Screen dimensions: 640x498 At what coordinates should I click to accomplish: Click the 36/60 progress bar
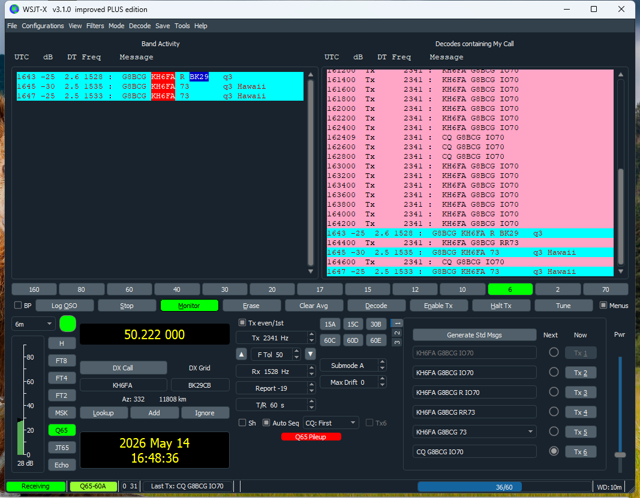[x=504, y=487]
